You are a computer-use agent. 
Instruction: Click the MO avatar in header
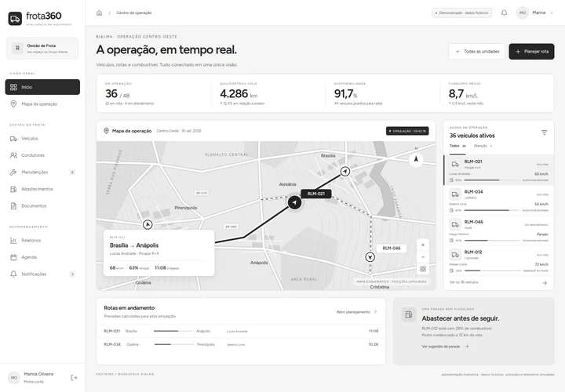point(522,13)
